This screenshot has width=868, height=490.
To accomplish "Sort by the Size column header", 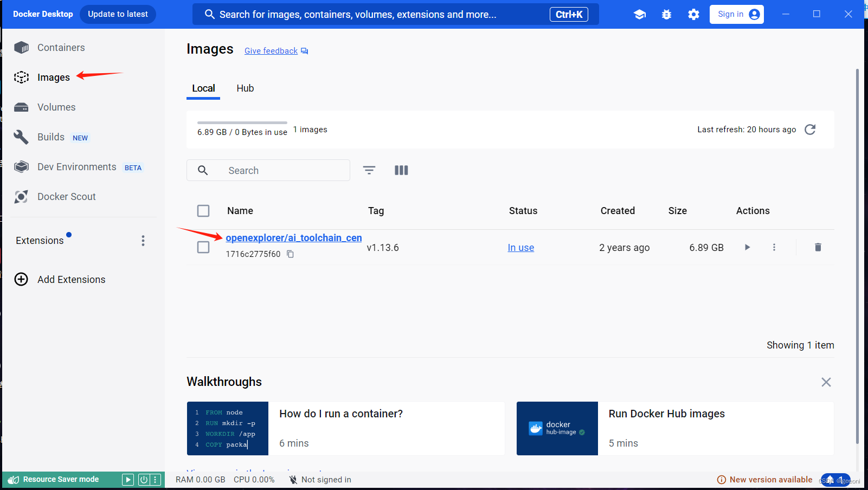I will pos(678,211).
